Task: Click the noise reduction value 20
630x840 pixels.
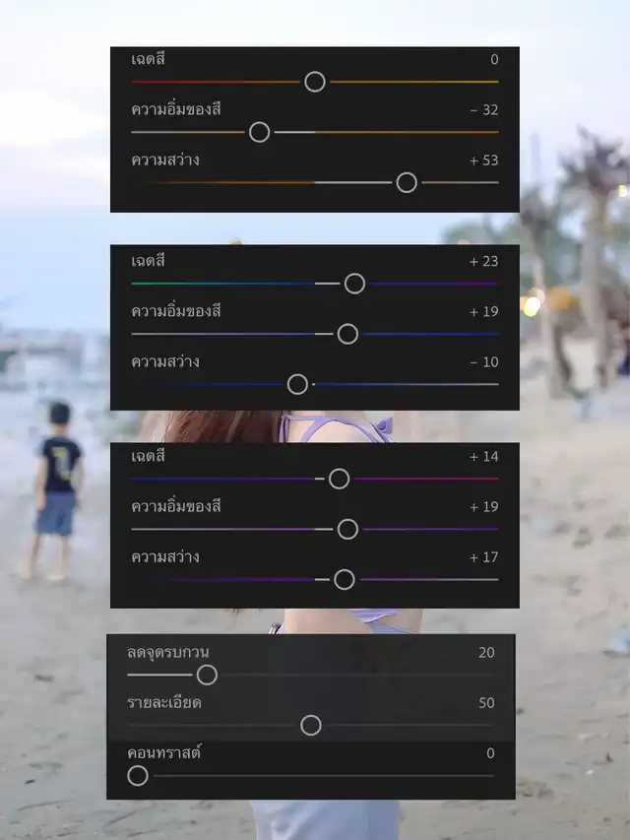Action: 486,653
